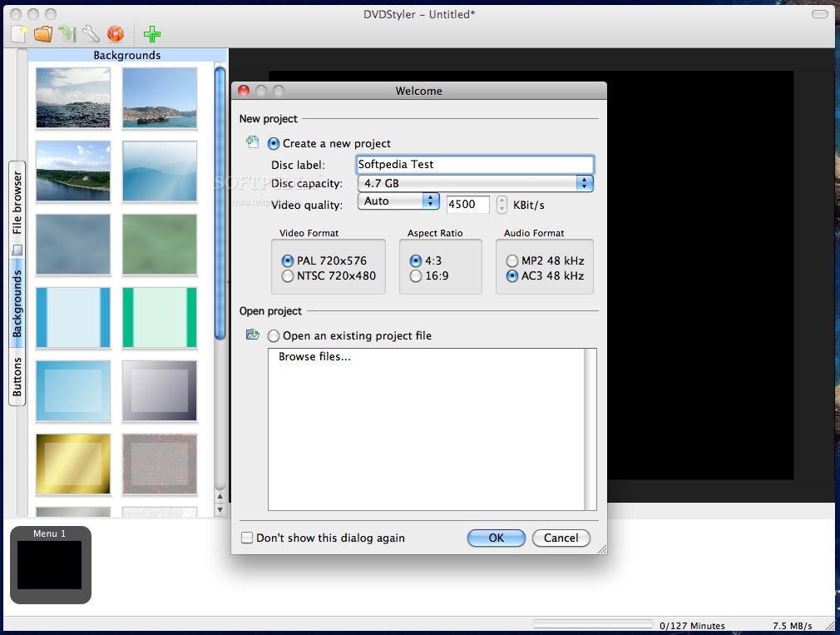Click the 7.5 MB/s status text
Screen dimensions: 840x635
click(x=793, y=625)
